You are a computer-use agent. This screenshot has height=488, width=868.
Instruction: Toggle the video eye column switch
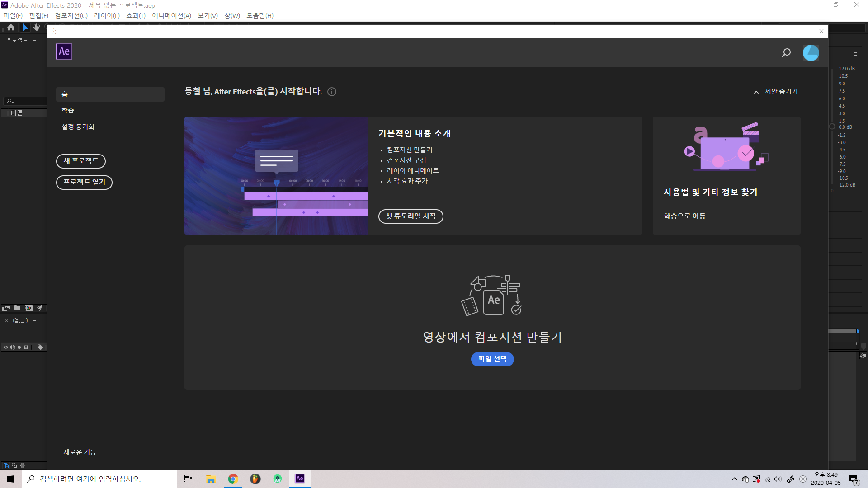tap(6, 347)
